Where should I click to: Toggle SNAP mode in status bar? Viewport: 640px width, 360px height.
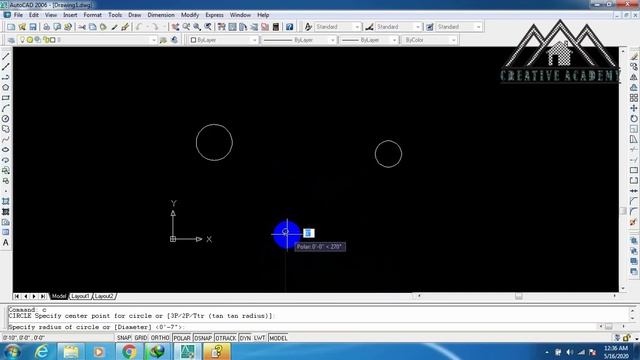pyautogui.click(x=124, y=338)
